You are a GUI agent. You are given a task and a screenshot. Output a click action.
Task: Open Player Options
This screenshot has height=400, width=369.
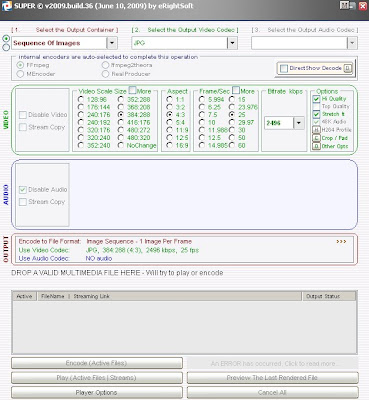(97, 392)
